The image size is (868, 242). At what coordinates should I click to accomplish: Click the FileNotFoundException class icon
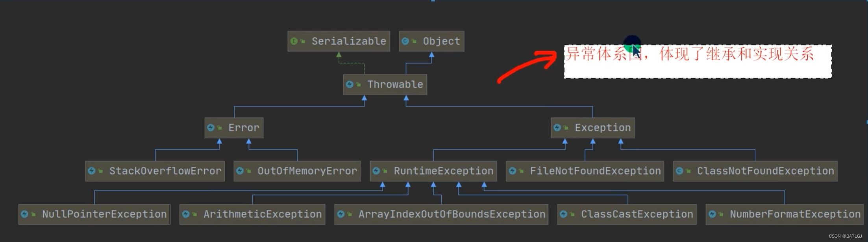pyautogui.click(x=512, y=171)
